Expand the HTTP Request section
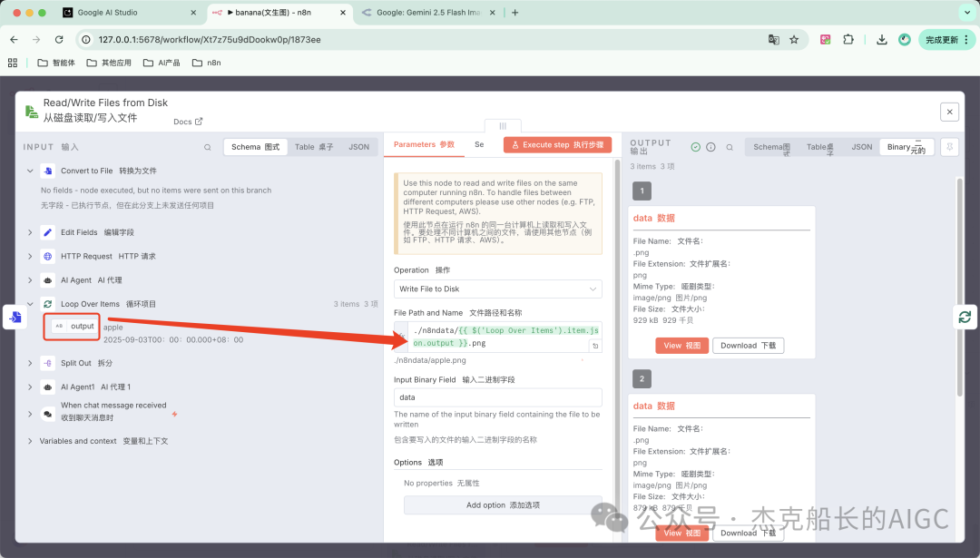 point(30,256)
